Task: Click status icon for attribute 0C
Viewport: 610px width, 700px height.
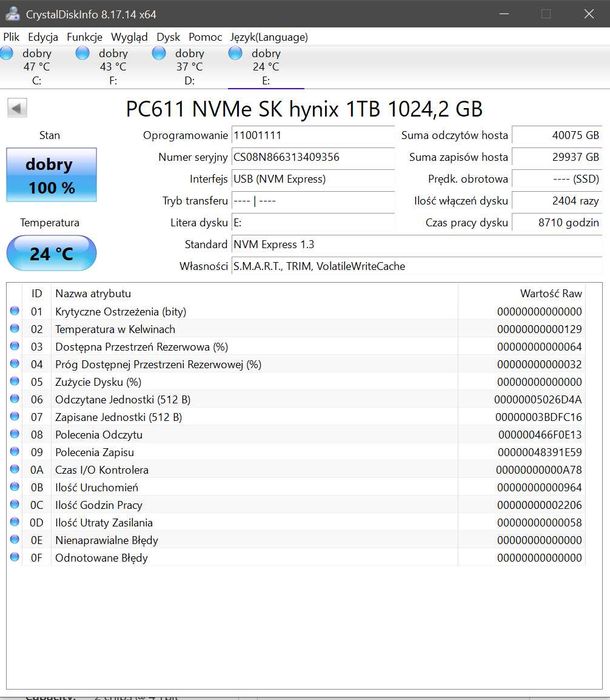Action: coord(15,504)
